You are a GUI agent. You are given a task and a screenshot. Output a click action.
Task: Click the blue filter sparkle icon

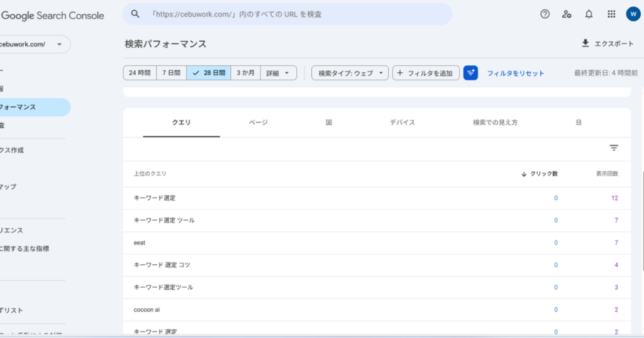coord(470,73)
